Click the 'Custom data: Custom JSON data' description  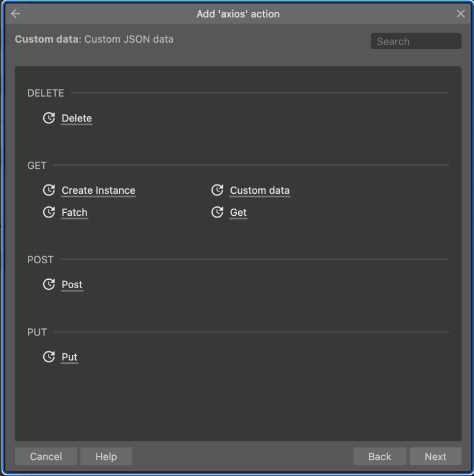point(94,39)
